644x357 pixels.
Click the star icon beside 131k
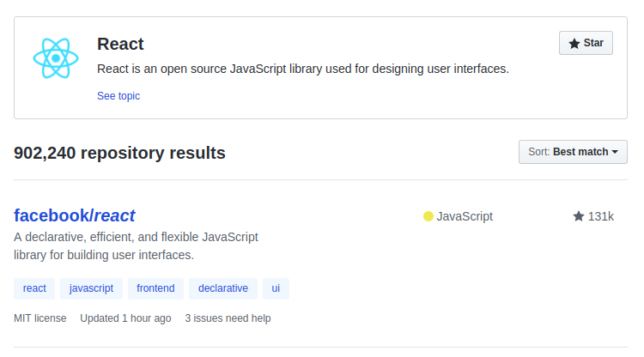pyautogui.click(x=579, y=216)
